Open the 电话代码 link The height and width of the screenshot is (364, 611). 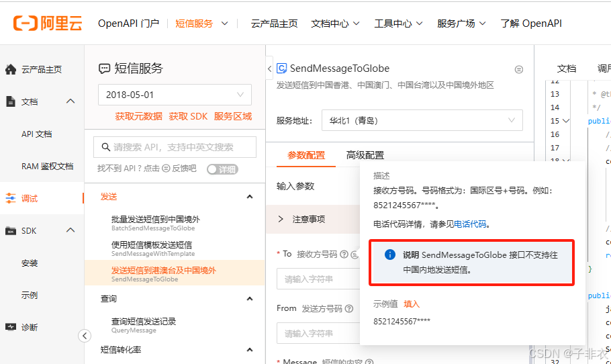470,224
